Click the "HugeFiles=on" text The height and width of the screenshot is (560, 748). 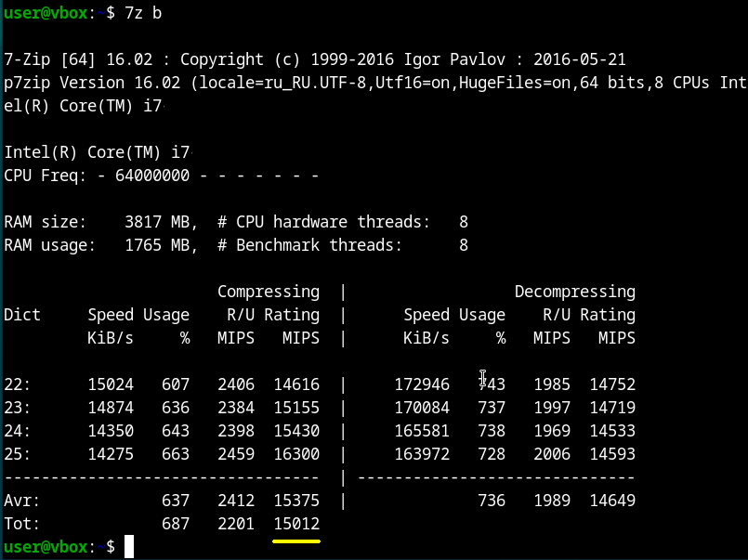514,83
